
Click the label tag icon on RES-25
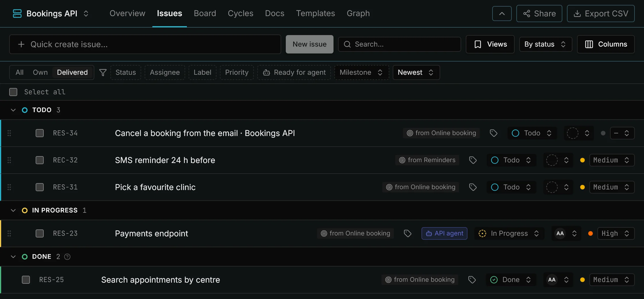[x=472, y=280]
